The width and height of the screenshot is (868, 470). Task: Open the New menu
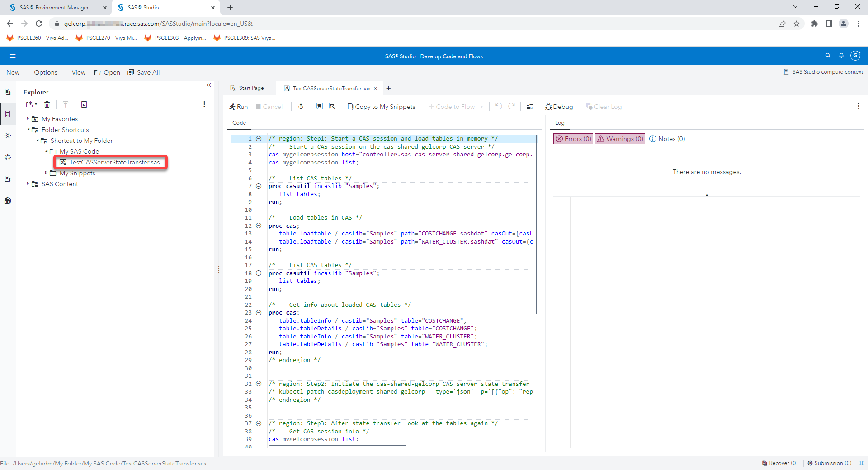(13, 72)
